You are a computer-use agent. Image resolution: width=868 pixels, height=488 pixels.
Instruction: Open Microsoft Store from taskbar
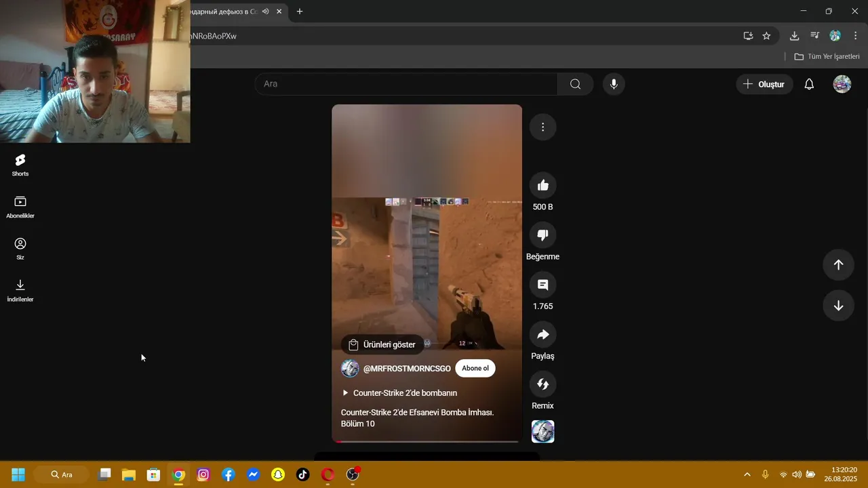[154, 474]
